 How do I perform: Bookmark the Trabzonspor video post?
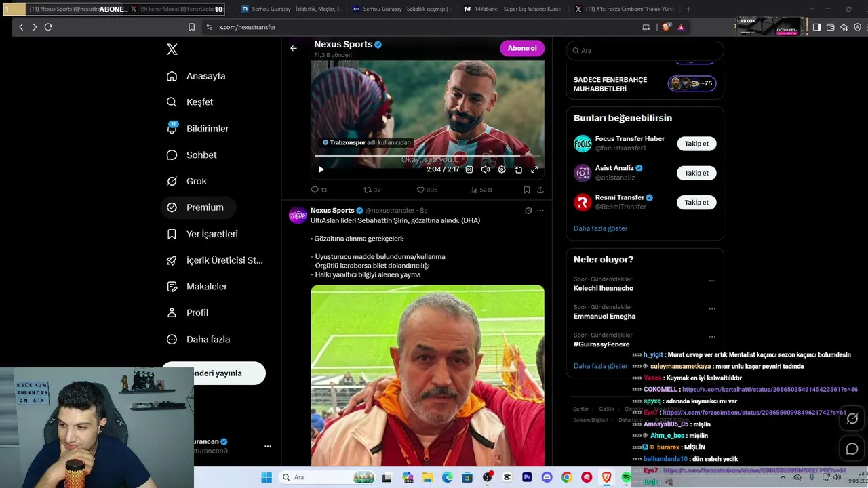(x=527, y=190)
